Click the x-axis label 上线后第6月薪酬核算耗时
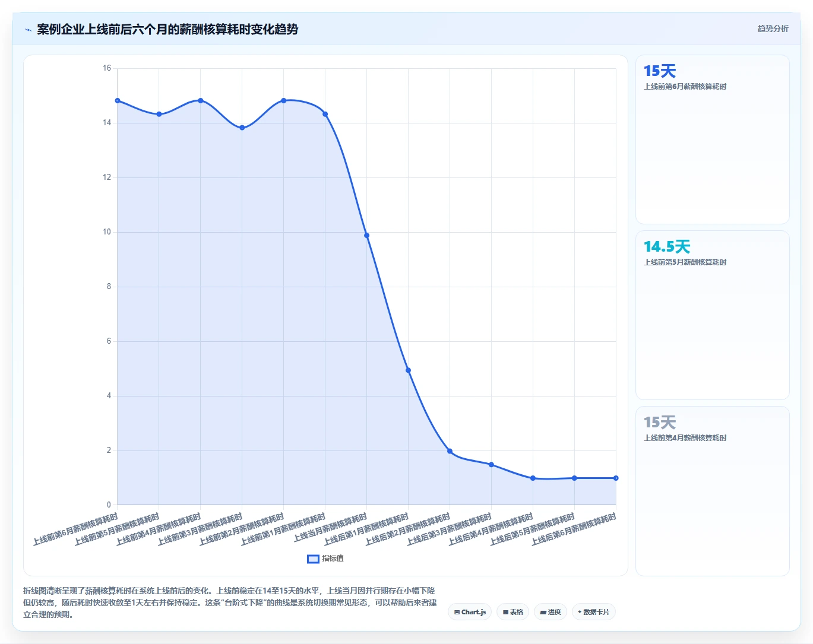The height and width of the screenshot is (644, 813). point(574,530)
